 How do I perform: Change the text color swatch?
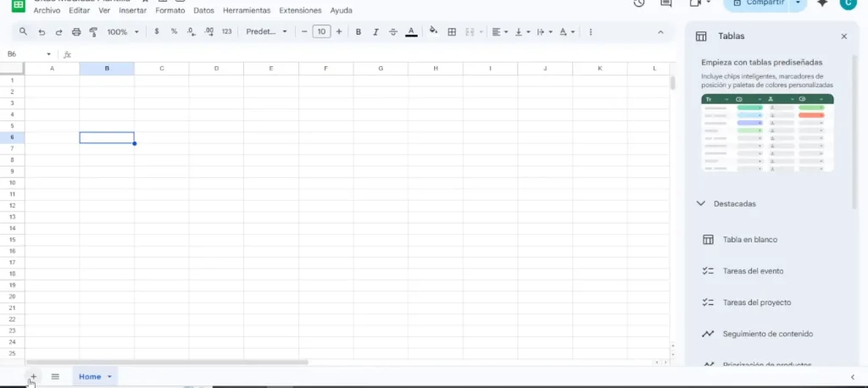[x=411, y=32]
